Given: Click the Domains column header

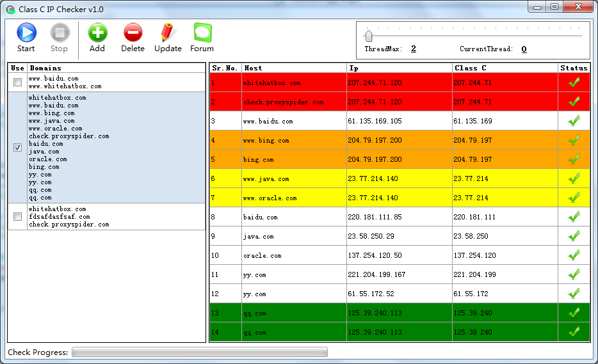Looking at the screenshot, I should pyautogui.click(x=115, y=68).
